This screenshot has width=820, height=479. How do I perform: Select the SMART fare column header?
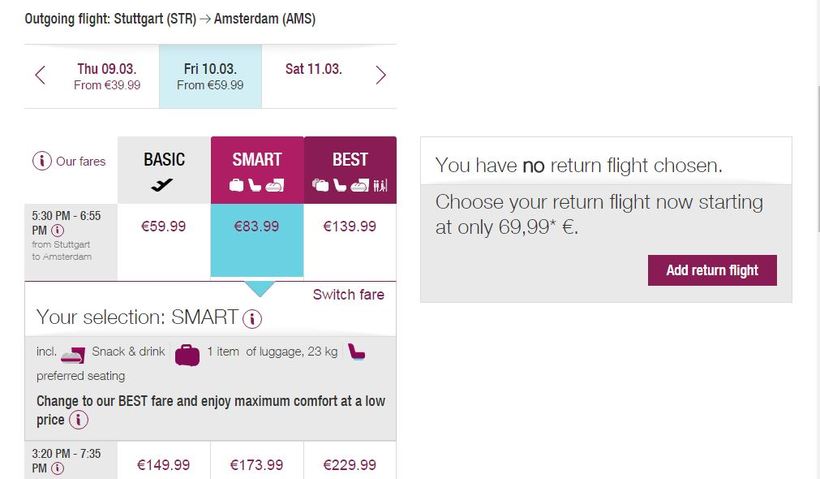[256, 169]
